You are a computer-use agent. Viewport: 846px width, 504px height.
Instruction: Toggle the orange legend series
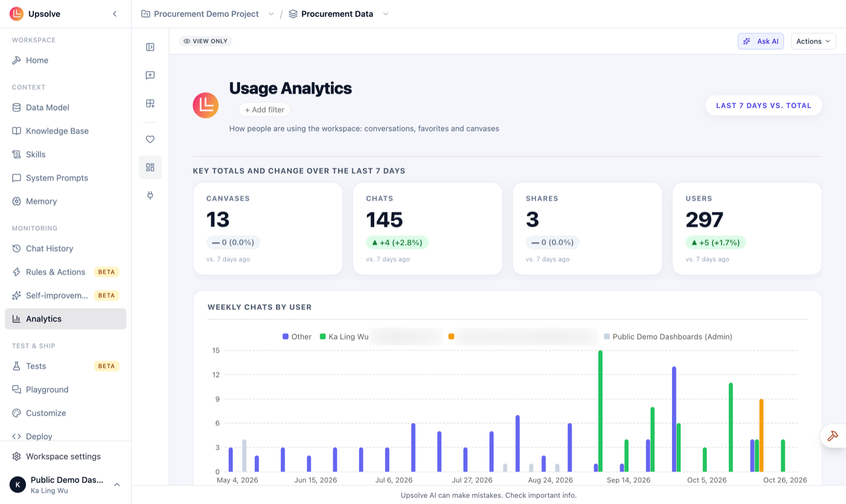(x=452, y=337)
